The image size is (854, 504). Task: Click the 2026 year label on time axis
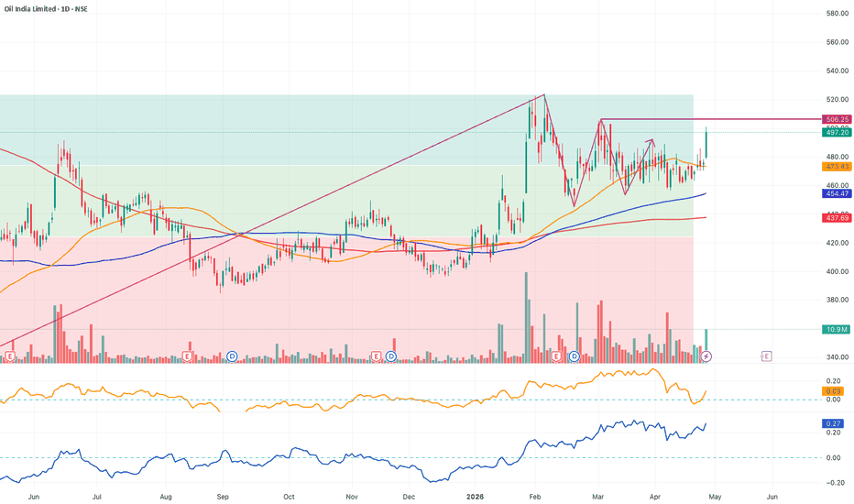click(475, 497)
